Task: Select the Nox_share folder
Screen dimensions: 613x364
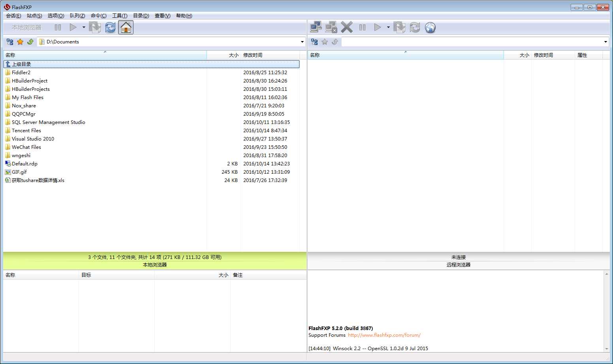Action: [152, 106]
